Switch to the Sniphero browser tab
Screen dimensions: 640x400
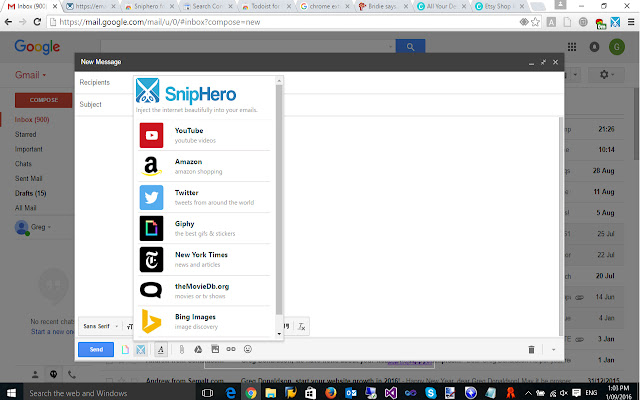(x=149, y=6)
